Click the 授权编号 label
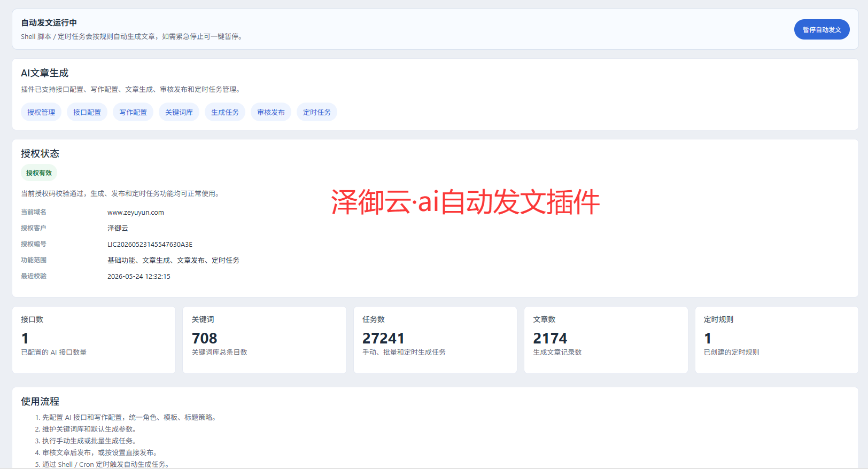The image size is (868, 469). pos(34,244)
